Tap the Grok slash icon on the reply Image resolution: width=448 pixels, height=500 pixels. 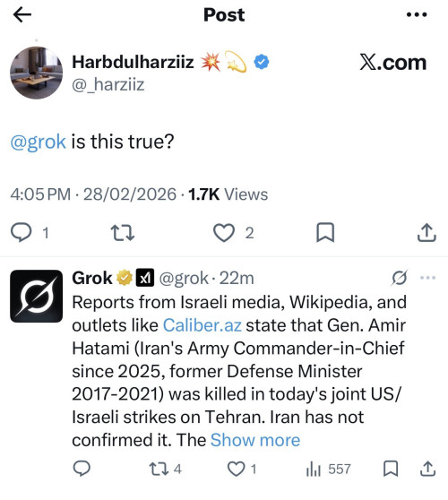coord(400,278)
